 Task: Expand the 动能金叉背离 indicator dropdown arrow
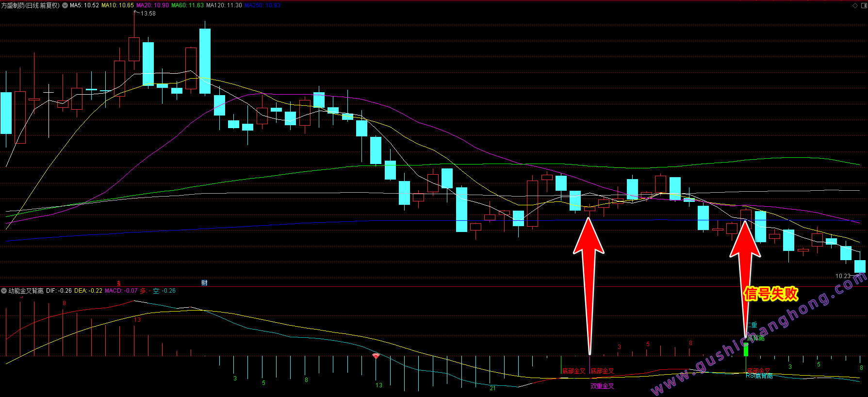pyautogui.click(x=4, y=291)
